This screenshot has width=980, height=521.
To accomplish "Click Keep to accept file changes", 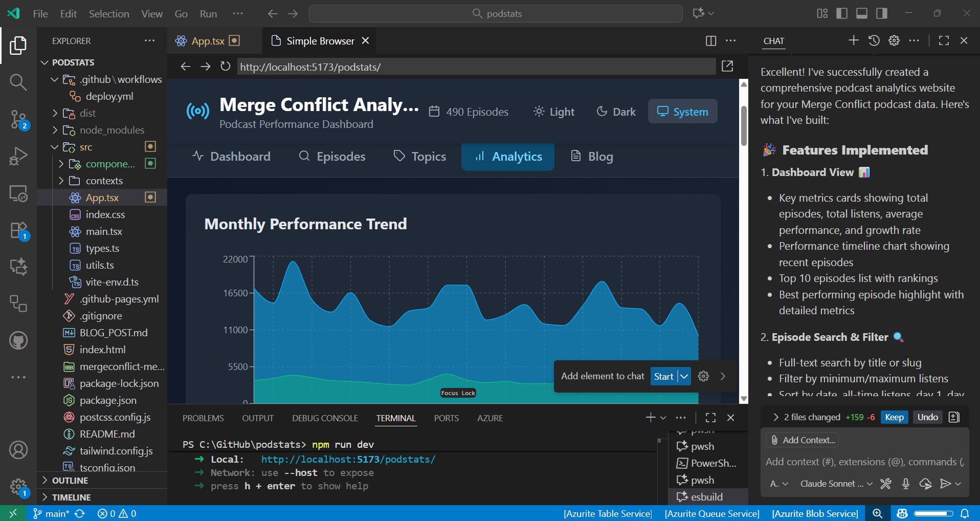I will (x=894, y=417).
